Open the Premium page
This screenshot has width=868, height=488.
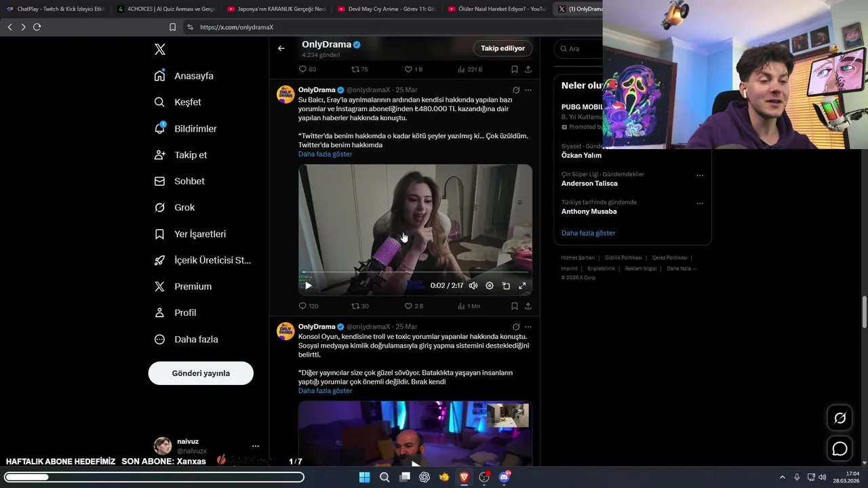click(182, 287)
